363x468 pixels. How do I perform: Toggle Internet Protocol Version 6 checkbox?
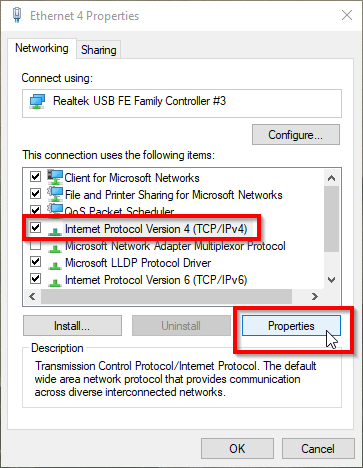35,278
